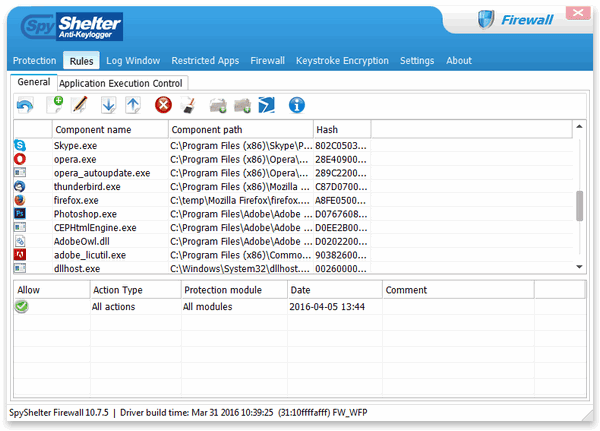This screenshot has width=600, height=431.
Task: Click the rules list scroll up arrow
Action: [579, 126]
